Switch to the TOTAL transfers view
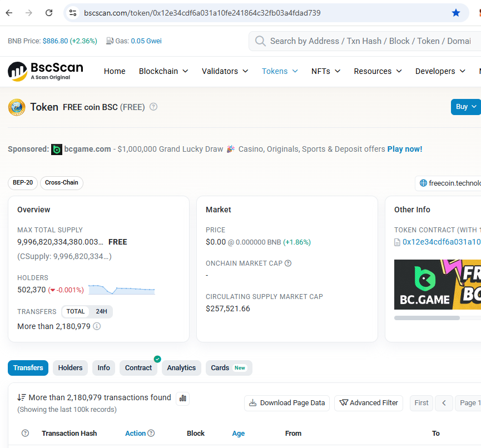Viewport: 481px width, 448px height. (x=77, y=311)
